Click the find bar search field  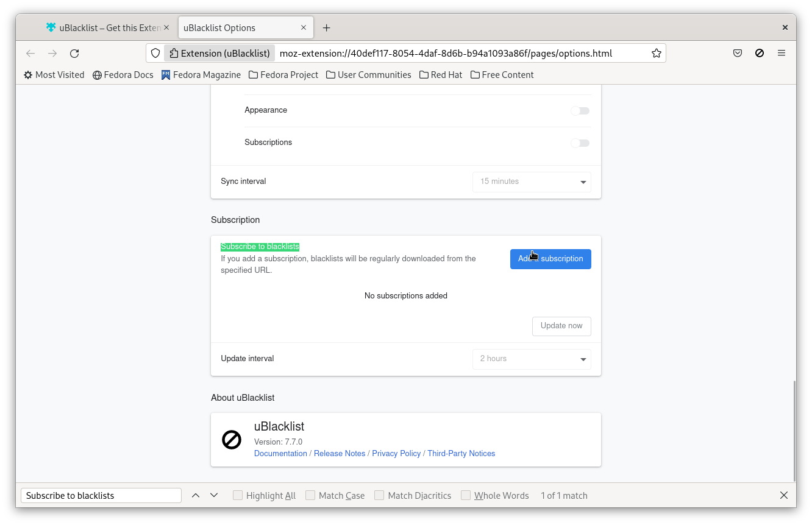[x=101, y=496]
